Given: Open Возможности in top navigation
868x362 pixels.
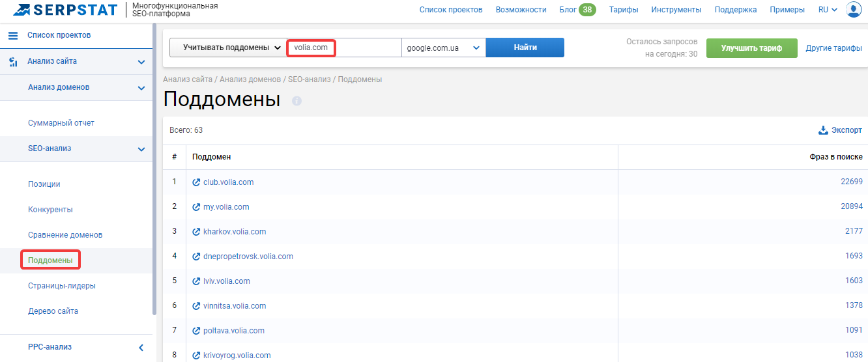Looking at the screenshot, I should (x=521, y=10).
